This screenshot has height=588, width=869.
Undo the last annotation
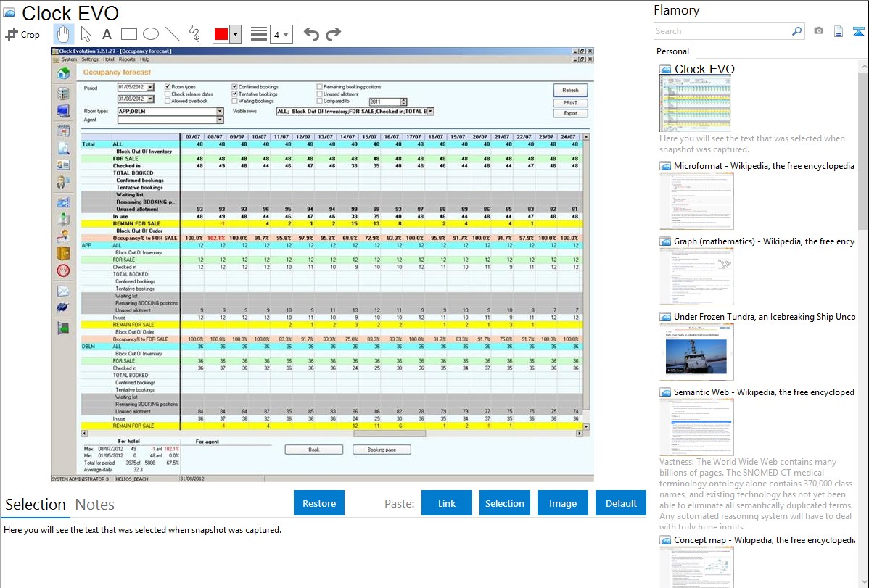point(311,34)
